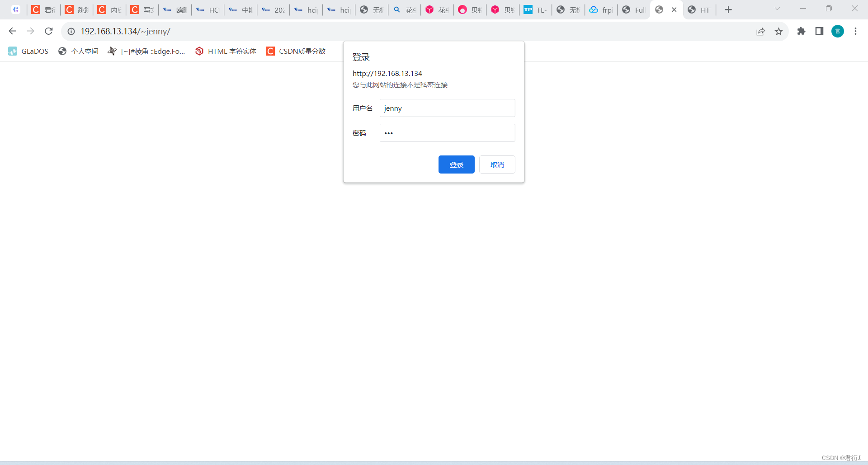Click the browser forward arrow

pyautogui.click(x=30, y=31)
